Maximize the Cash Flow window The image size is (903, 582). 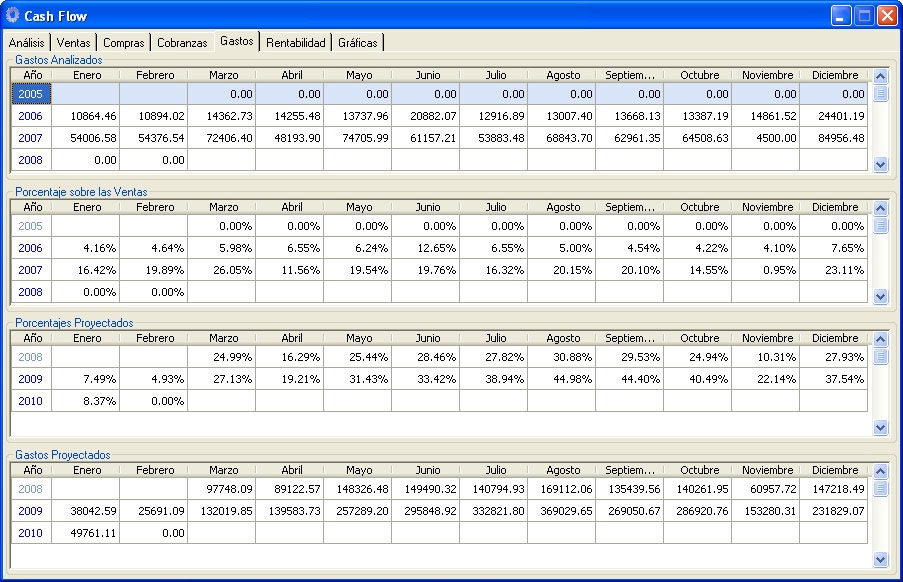coord(863,15)
